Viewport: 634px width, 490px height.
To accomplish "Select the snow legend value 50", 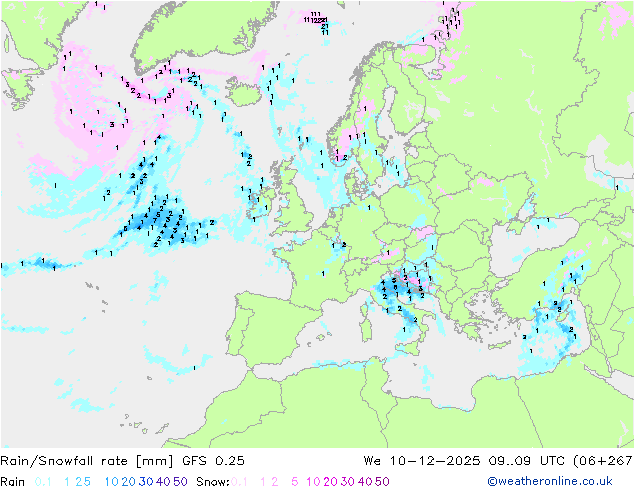I will coord(383,482).
